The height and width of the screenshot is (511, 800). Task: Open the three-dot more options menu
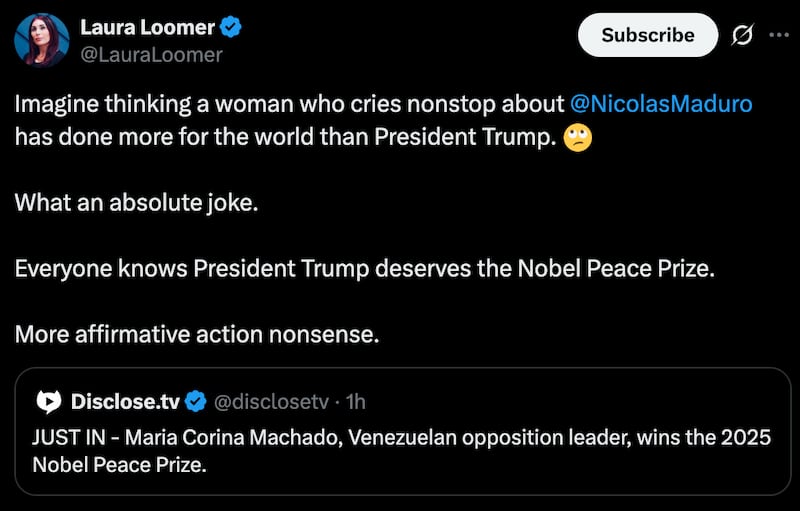tap(778, 34)
